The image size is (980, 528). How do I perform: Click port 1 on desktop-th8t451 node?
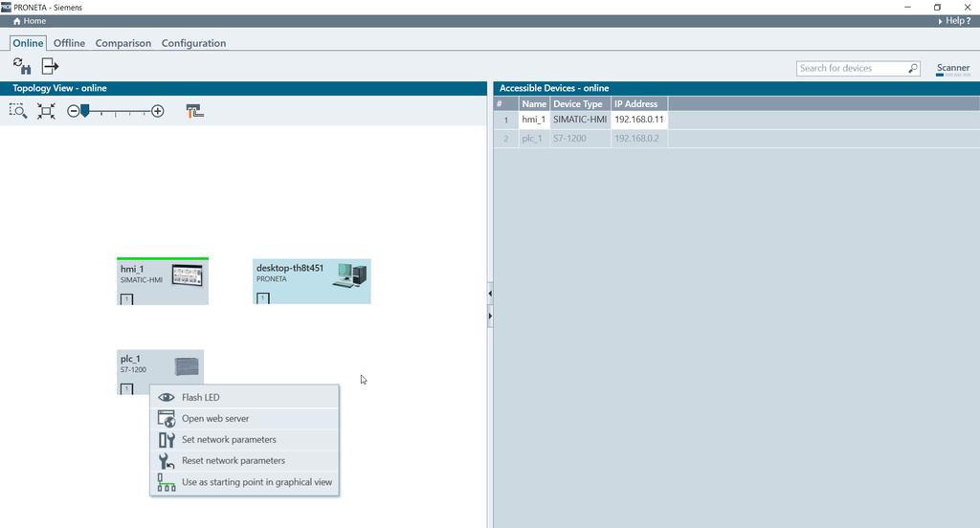tap(263, 298)
